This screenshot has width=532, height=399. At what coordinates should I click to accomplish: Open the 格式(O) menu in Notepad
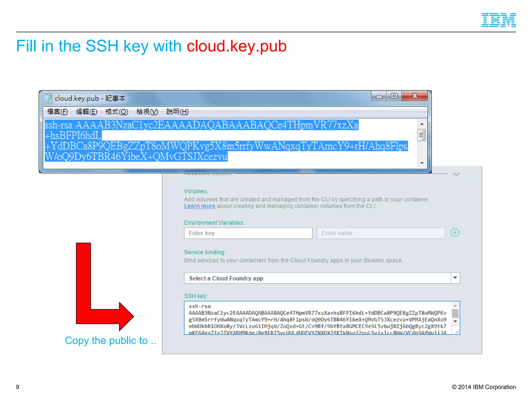tap(117, 112)
